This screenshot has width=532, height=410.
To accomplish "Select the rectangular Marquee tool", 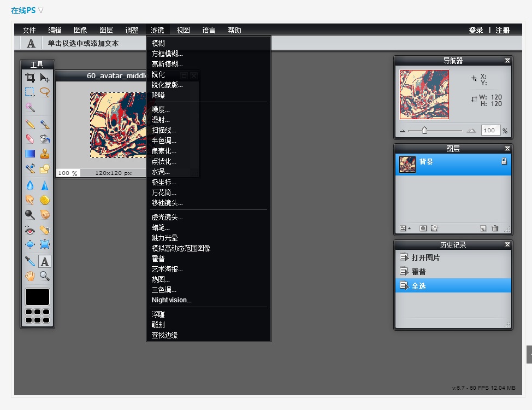I will (30, 92).
